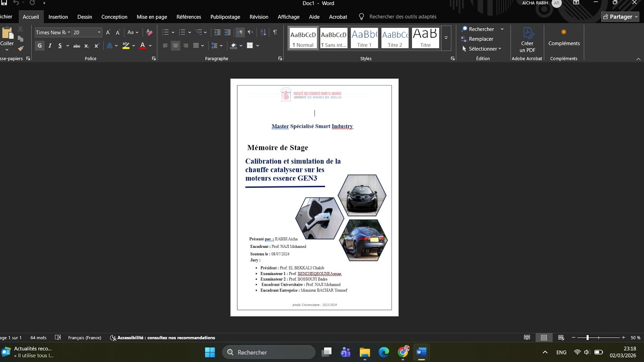
Task: Select the Format Painter brush
Action: pyautogui.click(x=21, y=49)
